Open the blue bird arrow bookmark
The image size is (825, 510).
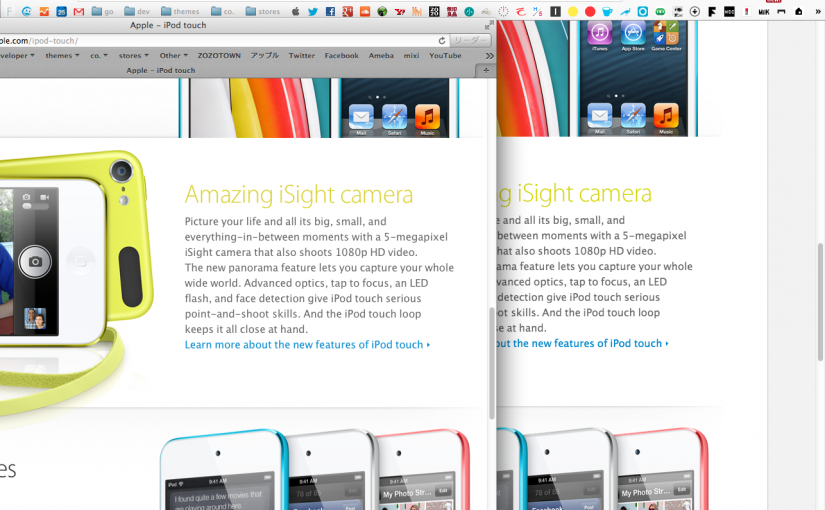click(625, 11)
